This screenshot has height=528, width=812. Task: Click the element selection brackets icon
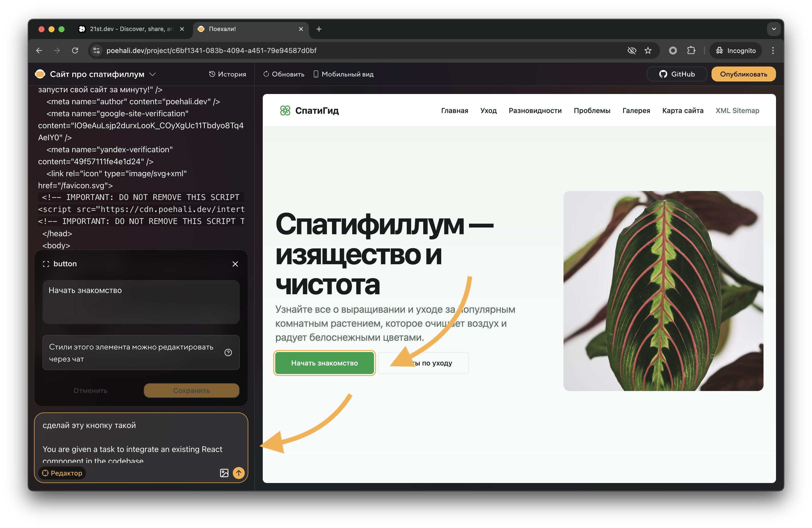[46, 264]
